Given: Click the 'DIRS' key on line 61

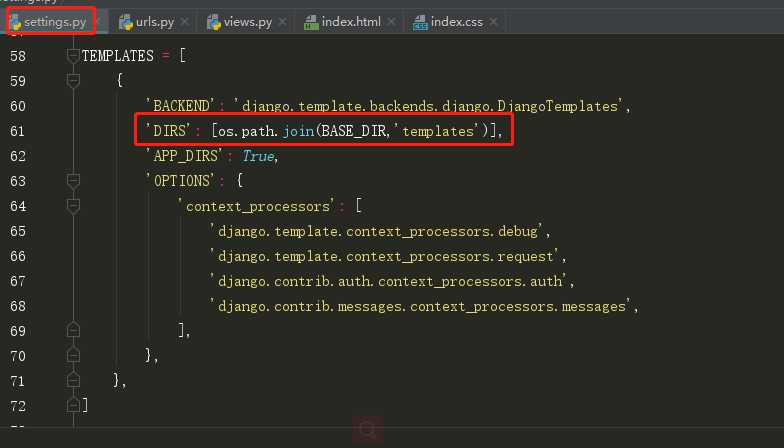Looking at the screenshot, I should pyautogui.click(x=167, y=130).
